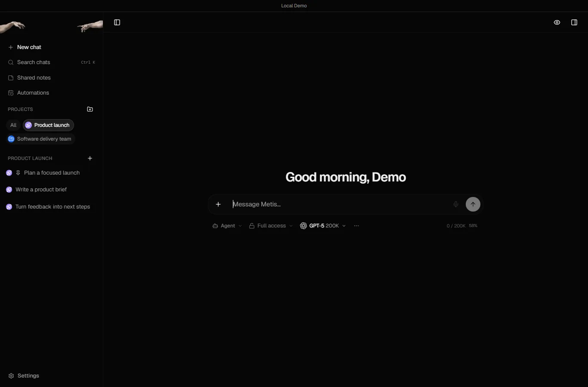Toggle the right side panel icon
This screenshot has height=387, width=588.
click(x=574, y=22)
